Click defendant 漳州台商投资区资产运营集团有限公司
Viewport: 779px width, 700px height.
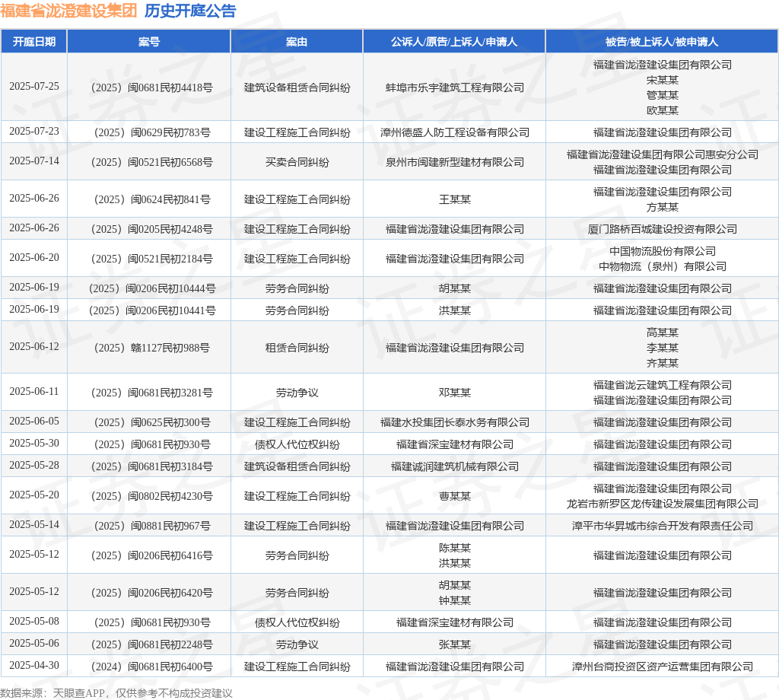pos(663,667)
